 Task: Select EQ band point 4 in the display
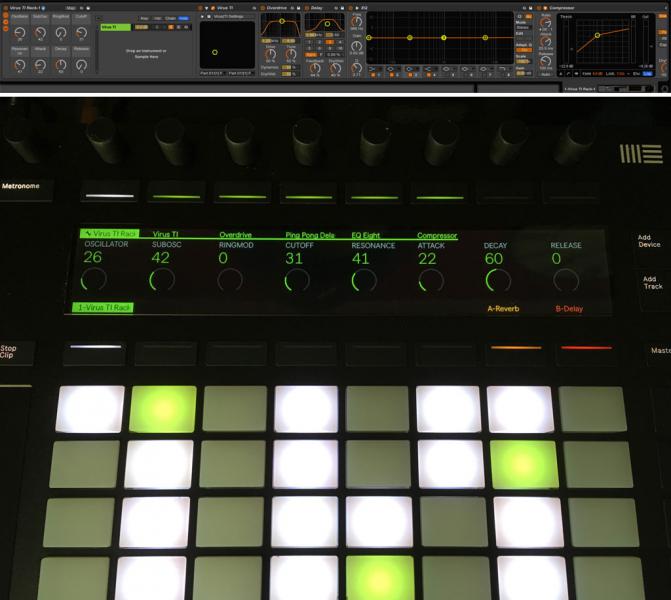(x=485, y=38)
